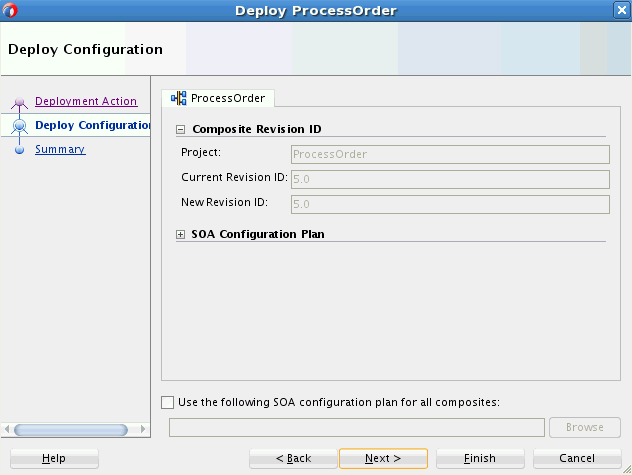Go back with the Back button

tap(293, 458)
